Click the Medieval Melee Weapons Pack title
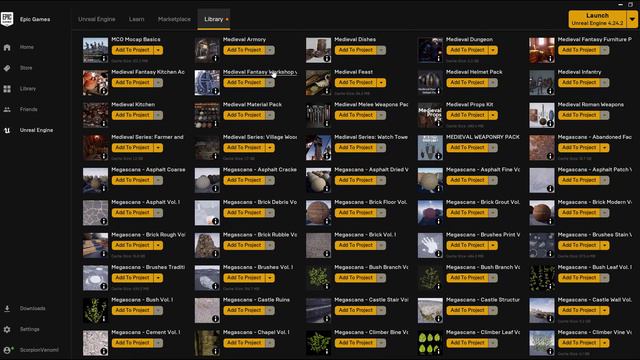This screenshot has width=640, height=360. (x=371, y=105)
